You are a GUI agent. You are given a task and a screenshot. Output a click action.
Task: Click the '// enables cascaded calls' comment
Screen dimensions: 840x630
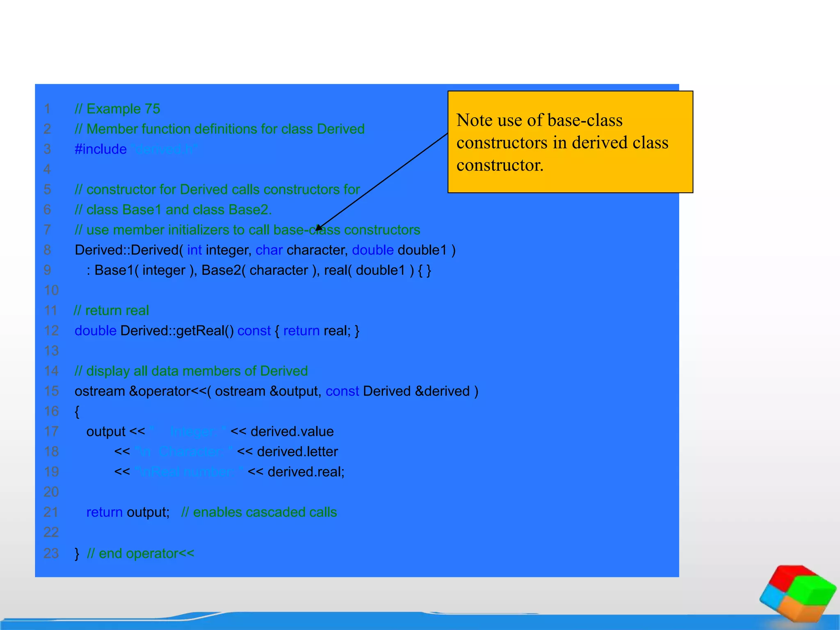click(x=259, y=512)
